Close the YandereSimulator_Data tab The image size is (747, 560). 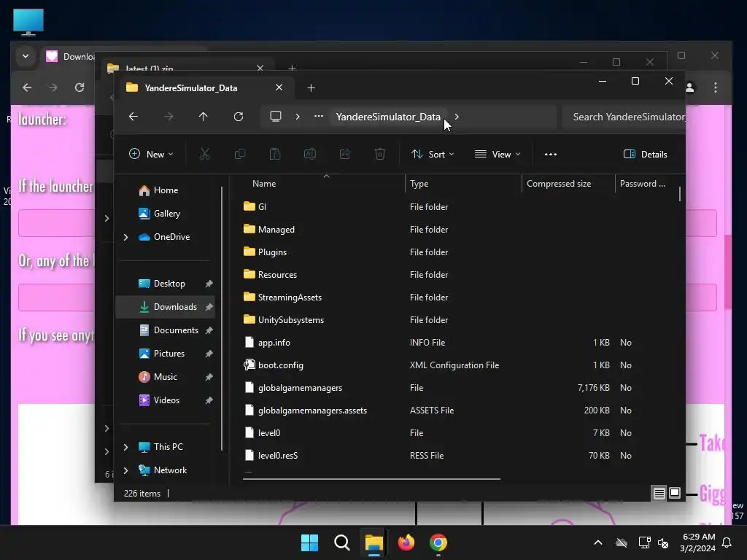click(x=279, y=87)
